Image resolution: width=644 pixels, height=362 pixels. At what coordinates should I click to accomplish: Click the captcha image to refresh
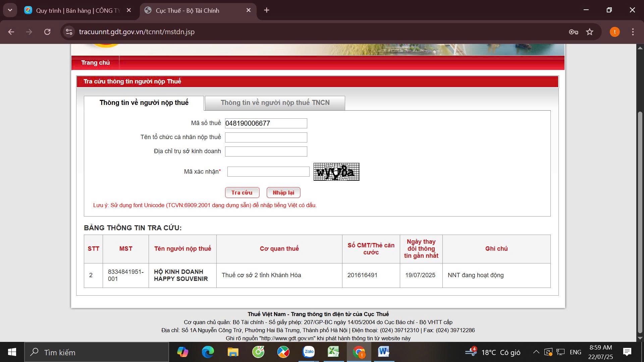coord(336,172)
